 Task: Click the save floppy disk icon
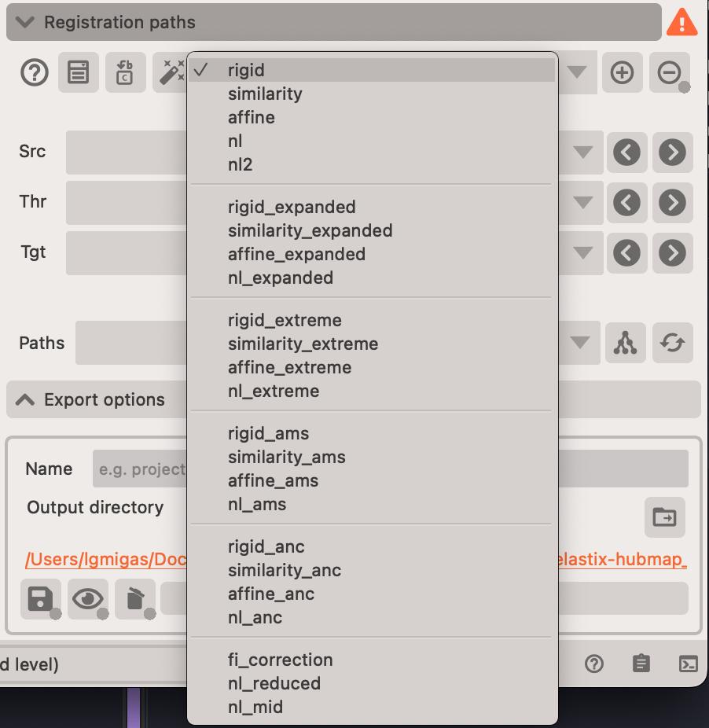click(39, 599)
